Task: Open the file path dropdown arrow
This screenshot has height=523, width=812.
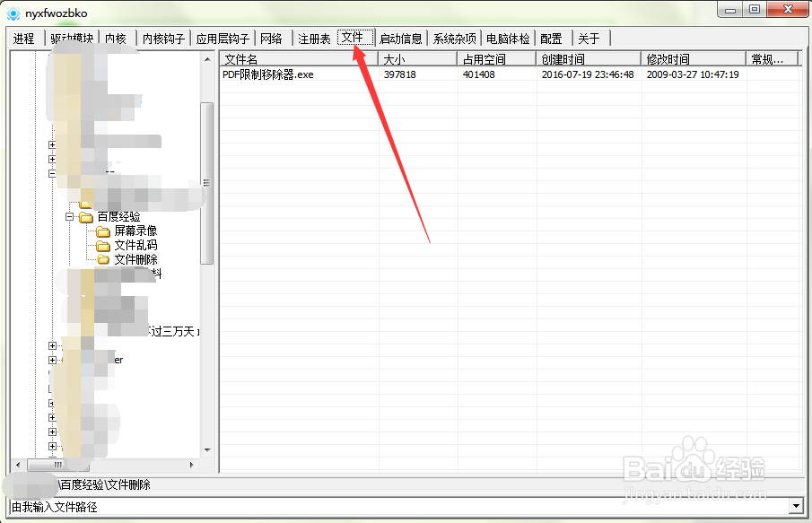Action: [x=796, y=506]
